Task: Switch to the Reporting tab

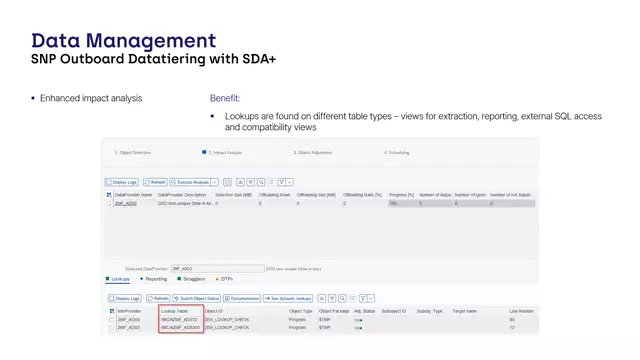Action: [x=153, y=279]
